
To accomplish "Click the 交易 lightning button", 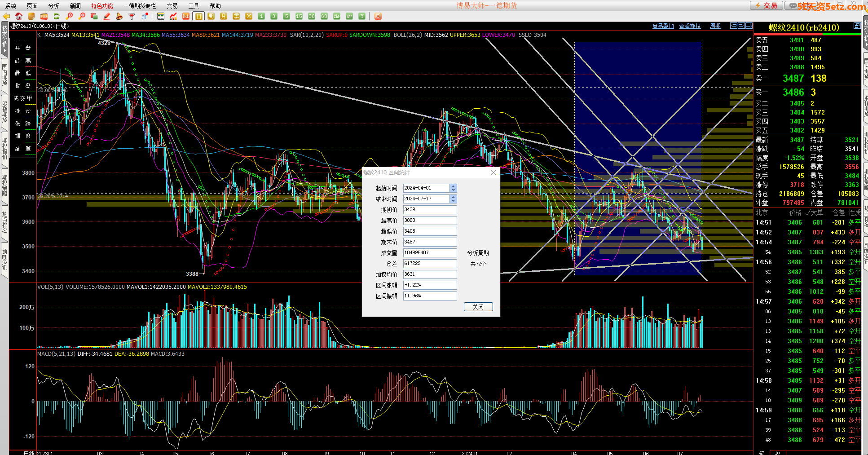I will point(767,5).
